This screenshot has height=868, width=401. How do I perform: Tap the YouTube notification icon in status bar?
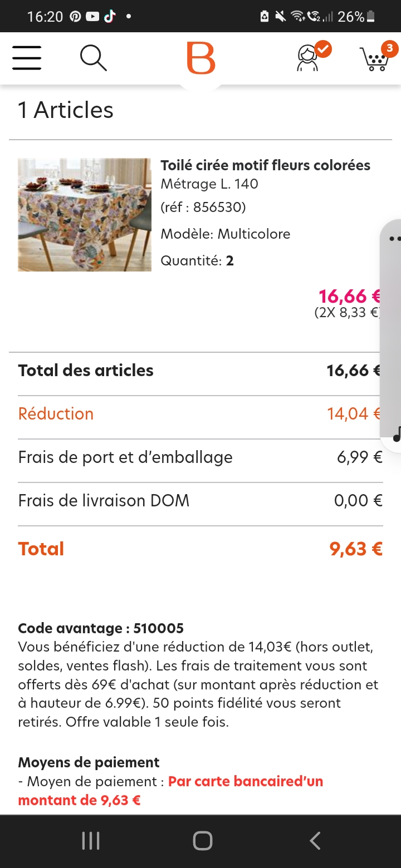pos(92,17)
